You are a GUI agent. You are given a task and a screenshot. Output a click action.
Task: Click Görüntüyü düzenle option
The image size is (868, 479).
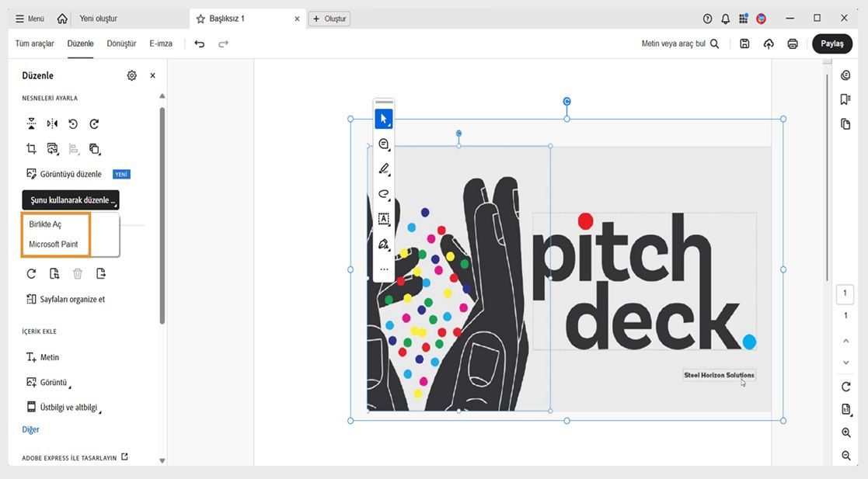click(64, 174)
